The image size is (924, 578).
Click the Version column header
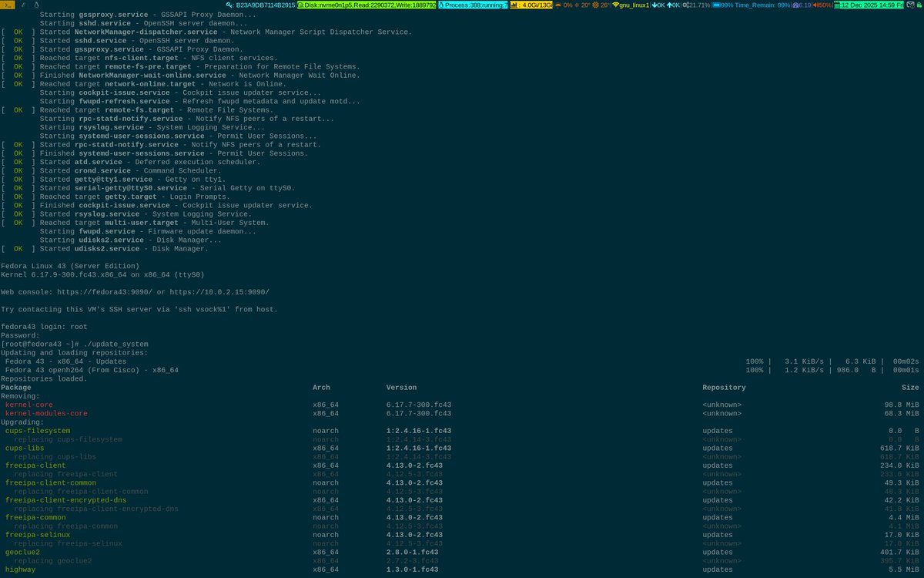(x=401, y=387)
